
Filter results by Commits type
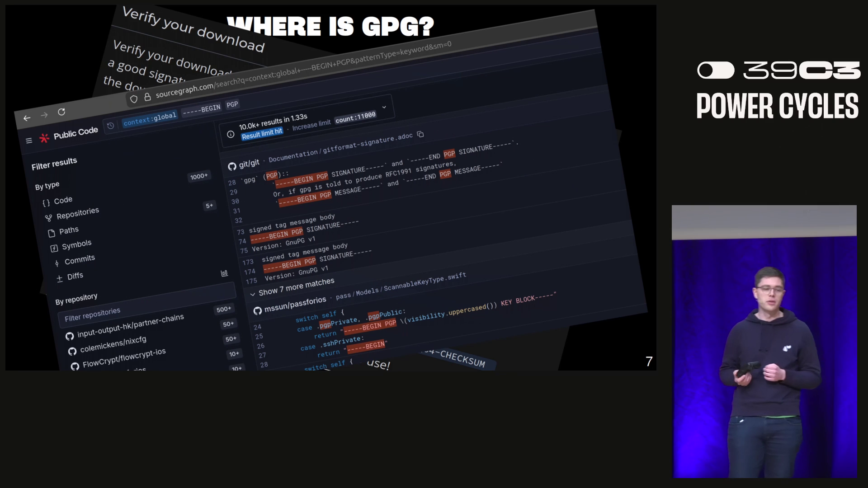[79, 260]
